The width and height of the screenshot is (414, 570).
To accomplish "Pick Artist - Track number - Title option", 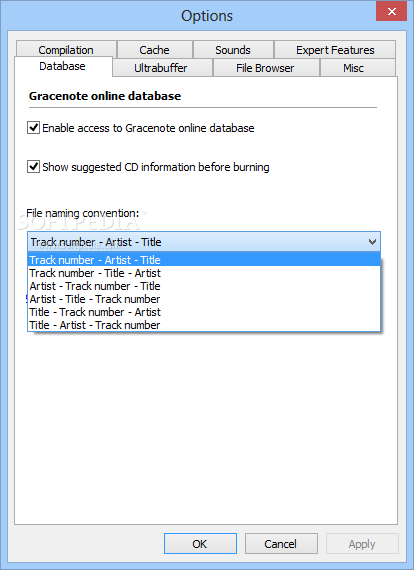I will coord(204,286).
